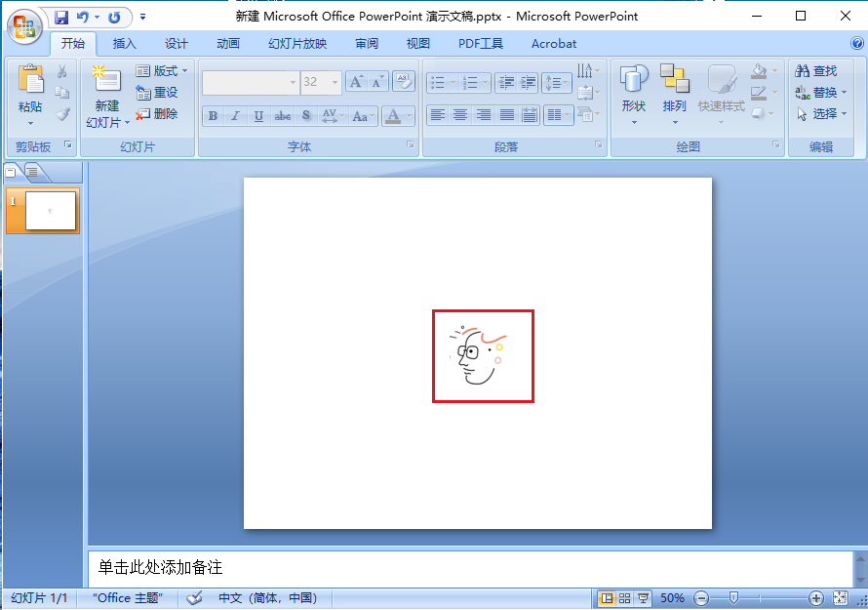This screenshot has height=610, width=868.
Task: Switch to the 开始 ribbon tab
Action: (72, 44)
